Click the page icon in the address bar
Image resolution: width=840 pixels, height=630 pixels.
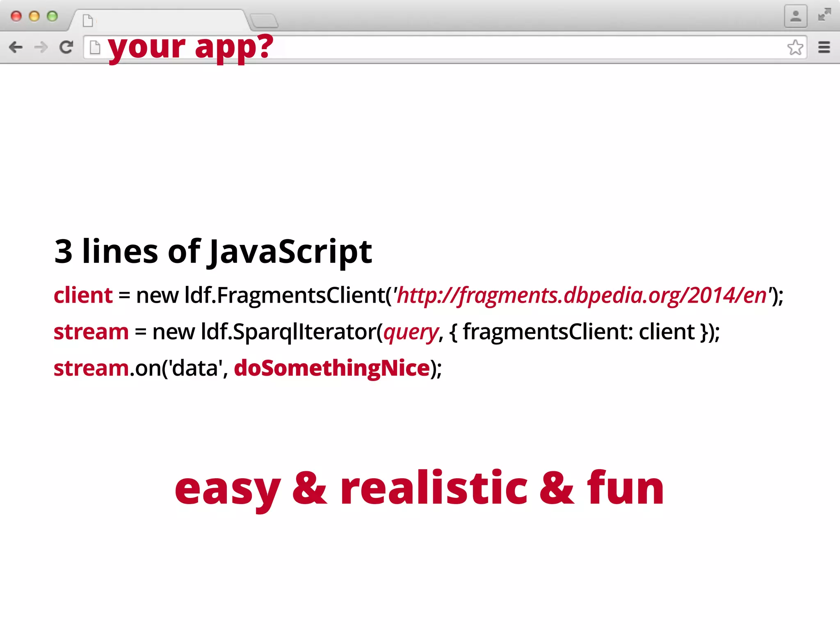pyautogui.click(x=95, y=47)
